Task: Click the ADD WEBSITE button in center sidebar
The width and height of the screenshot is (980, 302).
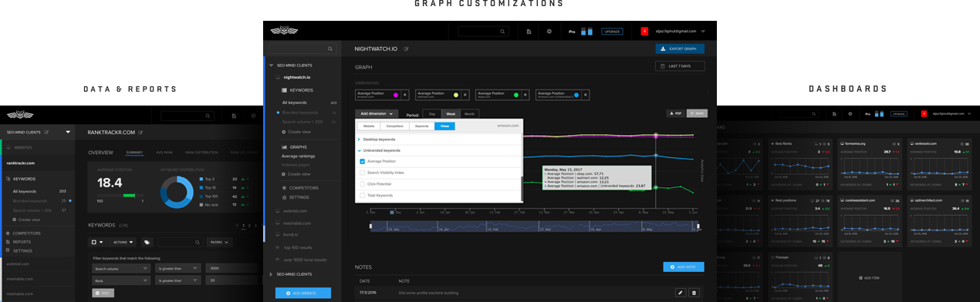Action: click(303, 294)
